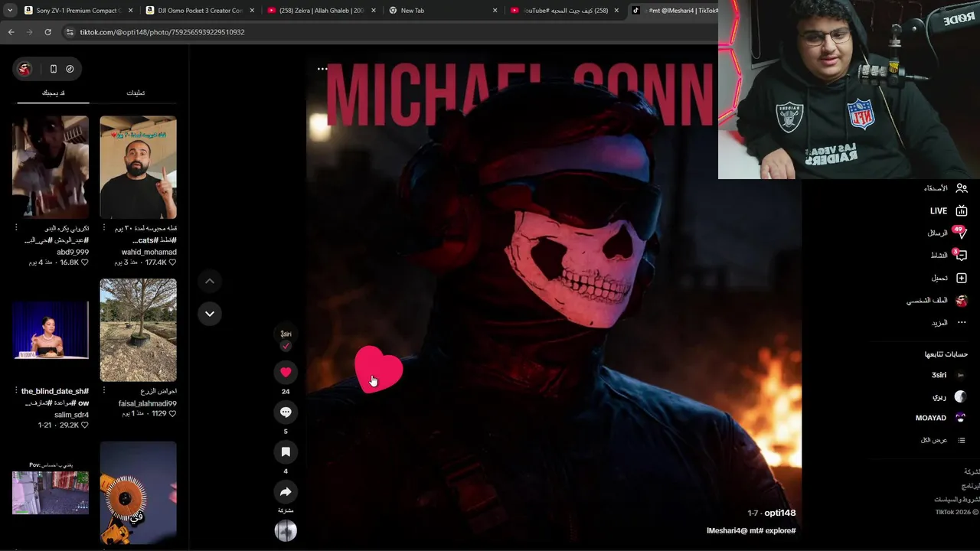Toggle the following checkmark under the 3siri avatar
980x551 pixels.
pyautogui.click(x=286, y=347)
